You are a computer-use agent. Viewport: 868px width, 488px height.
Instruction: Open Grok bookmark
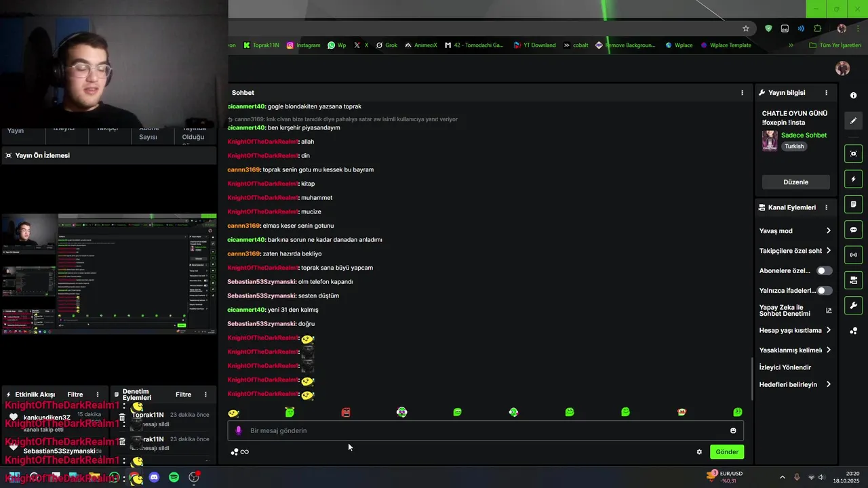pos(387,45)
